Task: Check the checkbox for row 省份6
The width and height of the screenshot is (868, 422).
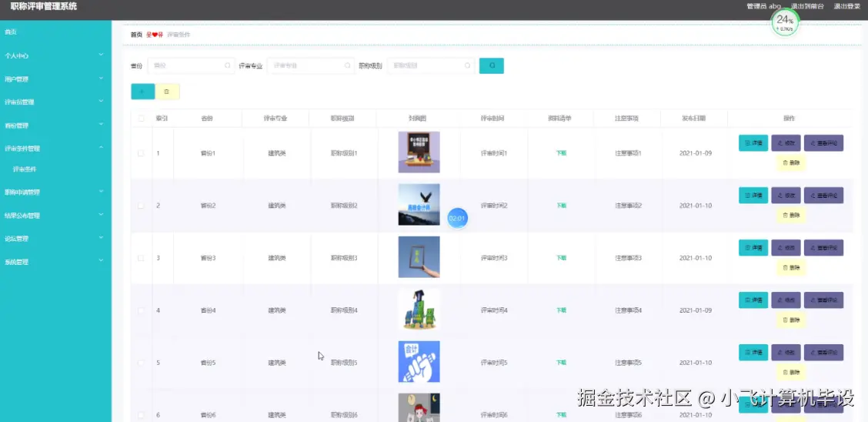Action: tap(141, 415)
